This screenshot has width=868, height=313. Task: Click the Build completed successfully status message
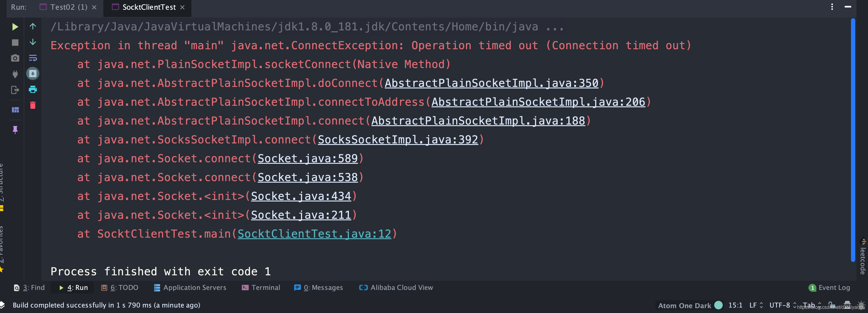106,305
